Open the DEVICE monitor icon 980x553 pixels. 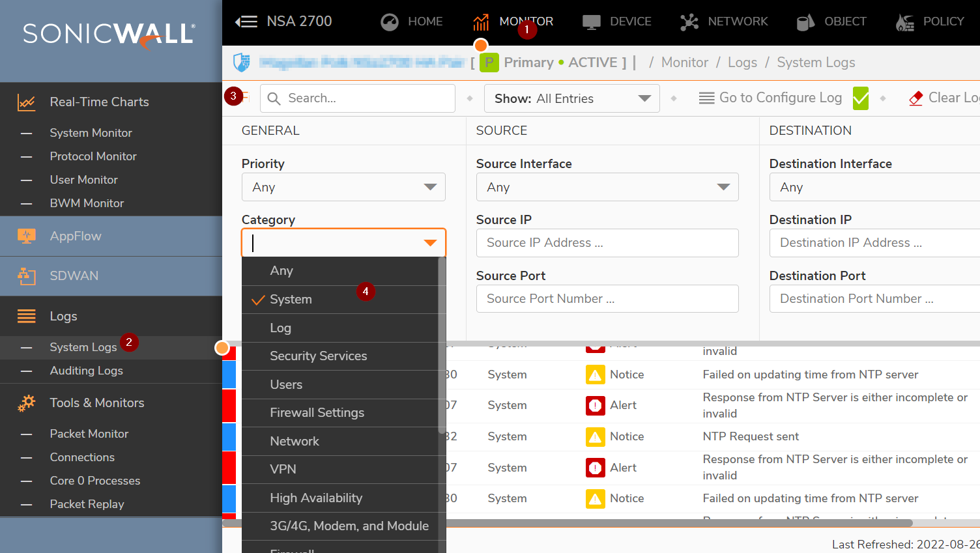592,22
